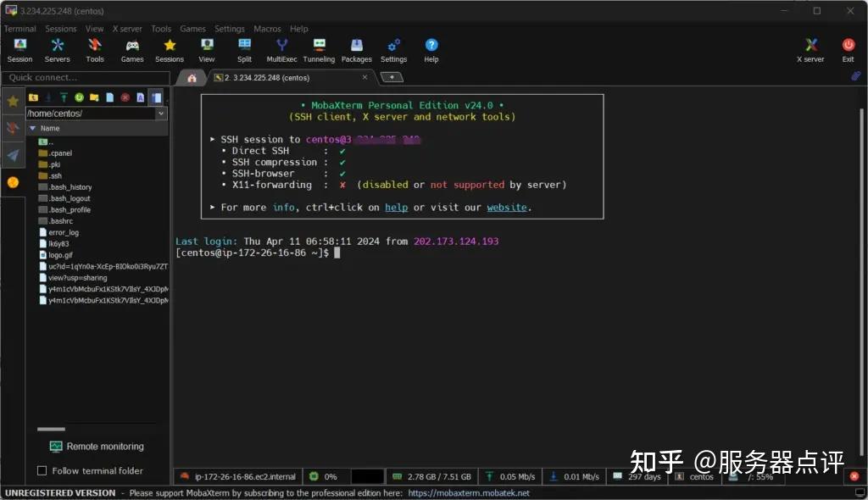Click the Name column sort triangle
Viewport: 868px width, 500px height.
(33, 129)
